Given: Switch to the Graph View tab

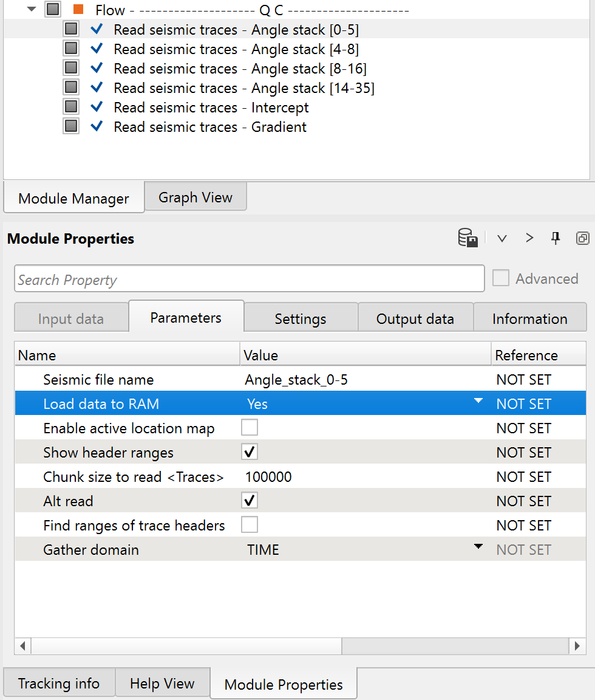Looking at the screenshot, I should 195,197.
